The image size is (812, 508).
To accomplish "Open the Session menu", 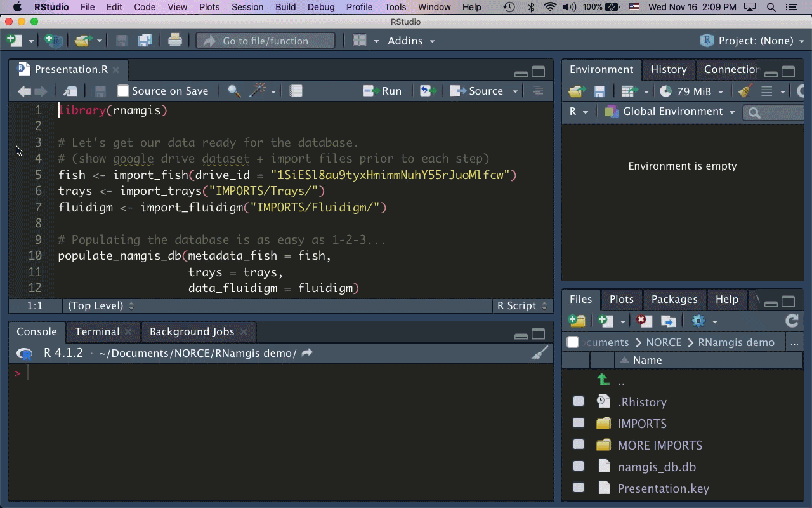I will click(x=247, y=7).
